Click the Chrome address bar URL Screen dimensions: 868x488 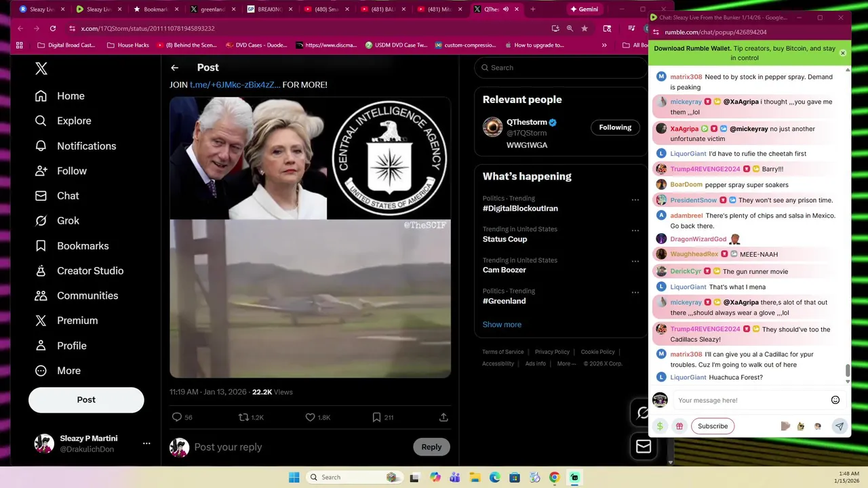coord(148,28)
